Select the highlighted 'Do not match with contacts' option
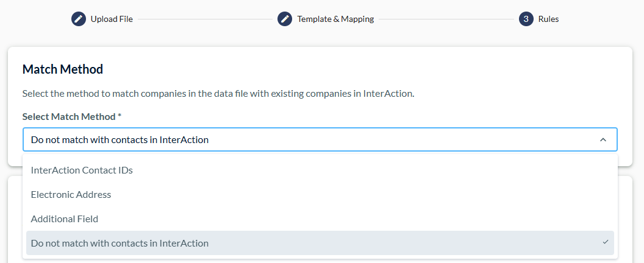 (320, 243)
